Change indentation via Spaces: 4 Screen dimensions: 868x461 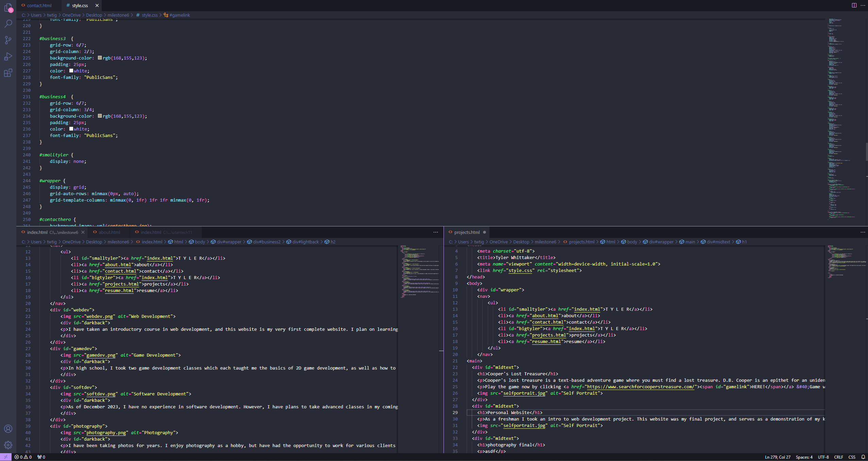[x=804, y=457]
